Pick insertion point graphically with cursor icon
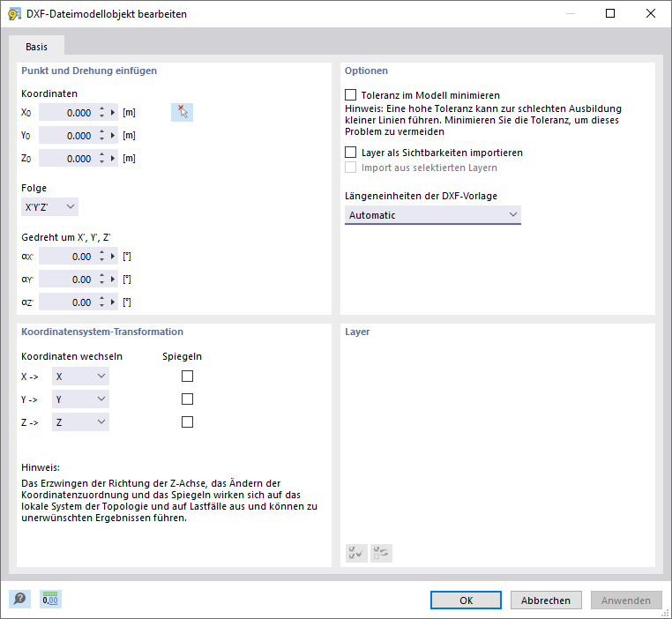This screenshot has height=619, width=672. pos(183,112)
